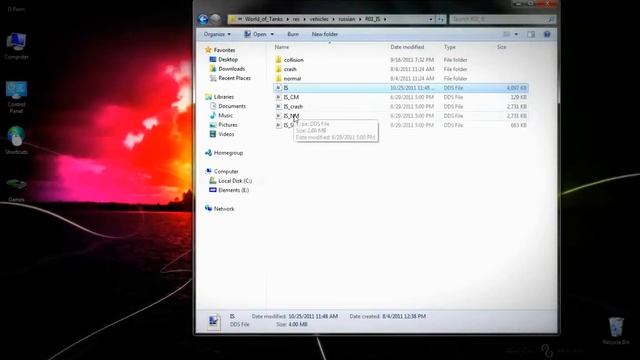
Task: Click the IS_CM file icon
Action: click(x=278, y=97)
